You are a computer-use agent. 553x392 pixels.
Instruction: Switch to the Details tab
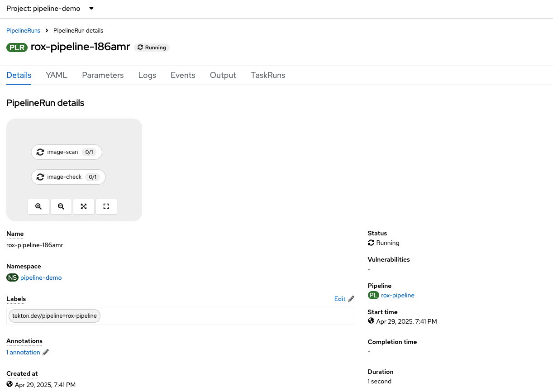pyautogui.click(x=19, y=75)
